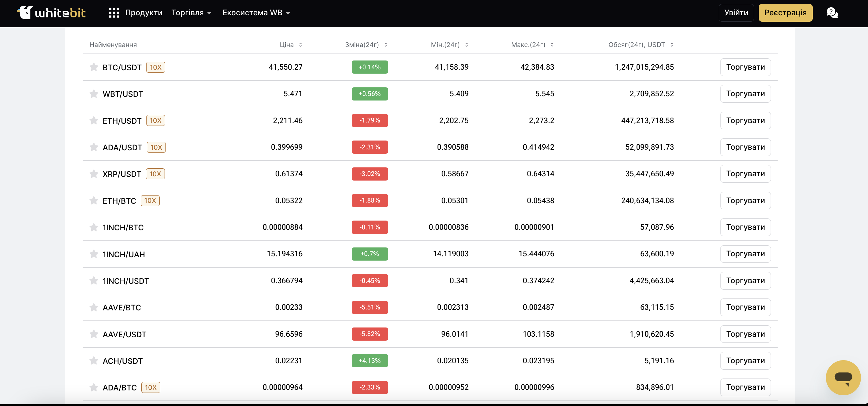Click the 10X margin badge on XRP/USDT
The width and height of the screenshot is (868, 406).
coord(155,174)
